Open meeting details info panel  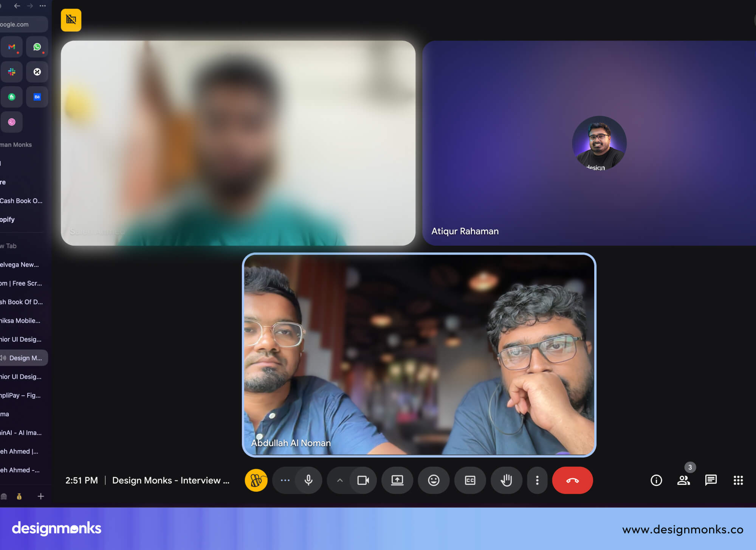click(656, 480)
